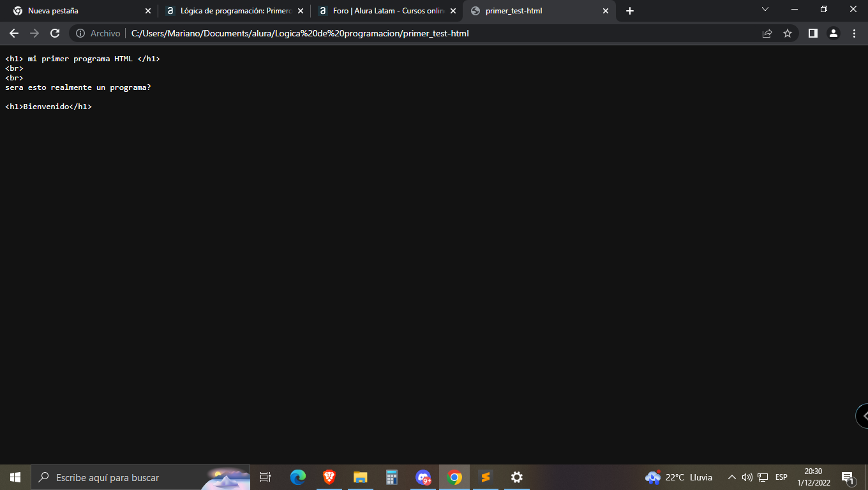Click the taskbar search box

pos(140,477)
